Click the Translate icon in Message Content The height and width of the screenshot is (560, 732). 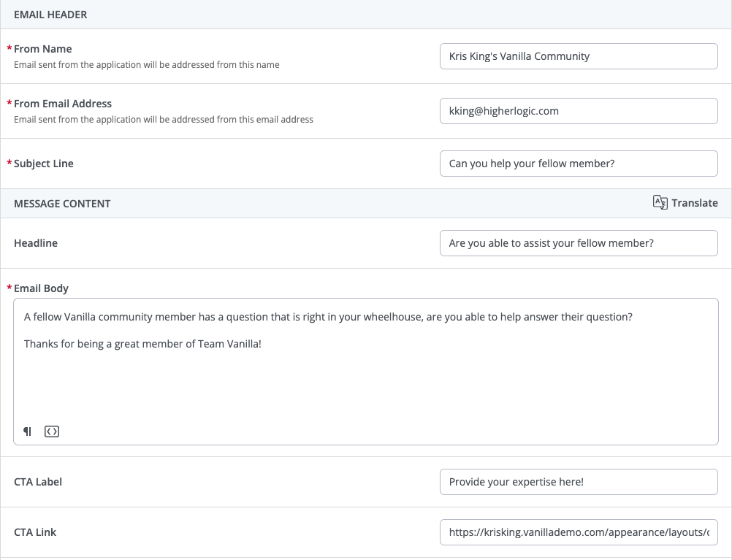click(x=660, y=203)
